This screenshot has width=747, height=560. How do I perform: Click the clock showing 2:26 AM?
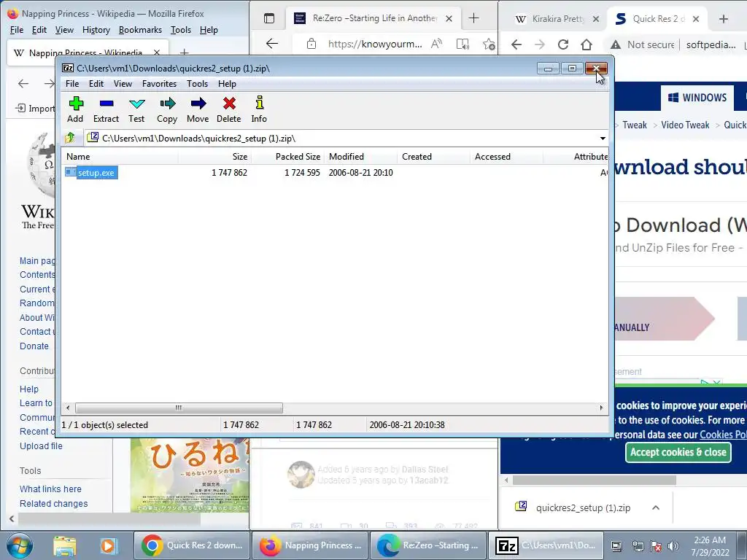[710, 546]
